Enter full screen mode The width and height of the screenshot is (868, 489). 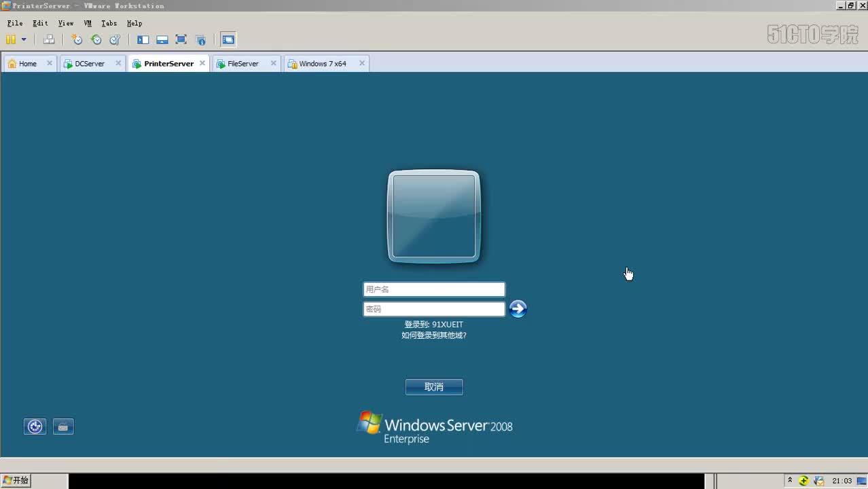pos(181,39)
